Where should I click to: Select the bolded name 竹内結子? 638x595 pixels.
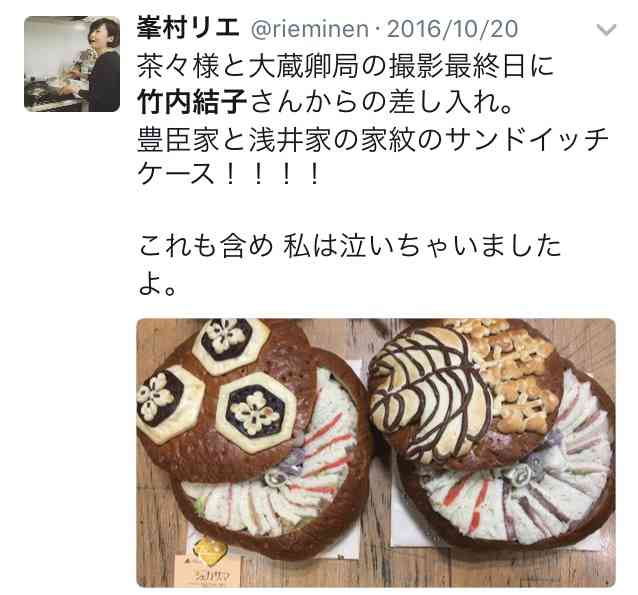(x=192, y=102)
